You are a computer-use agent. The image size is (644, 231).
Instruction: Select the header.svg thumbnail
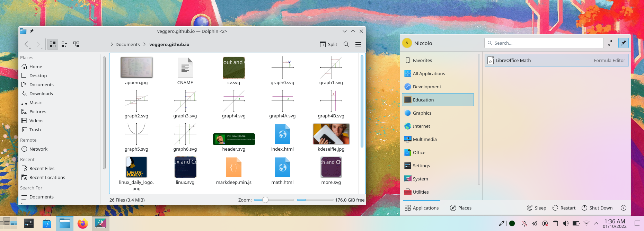(234, 139)
